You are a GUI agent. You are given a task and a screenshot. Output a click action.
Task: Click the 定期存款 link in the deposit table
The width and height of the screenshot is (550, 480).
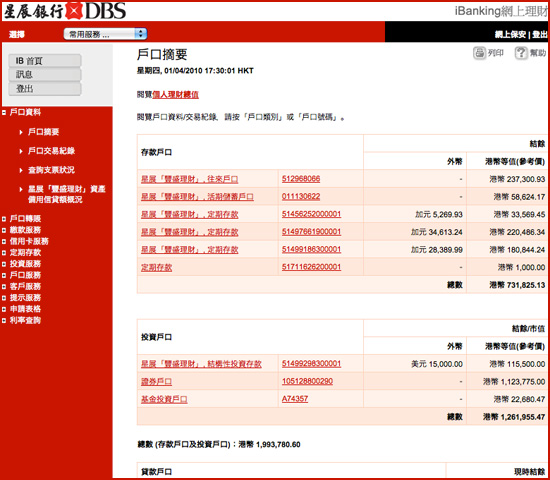pyautogui.click(x=156, y=267)
